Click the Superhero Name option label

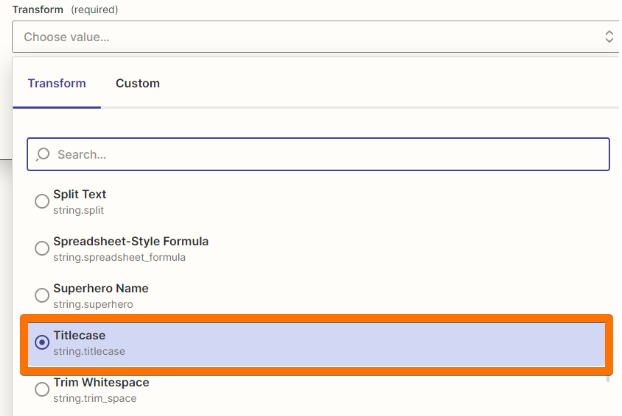[101, 288]
